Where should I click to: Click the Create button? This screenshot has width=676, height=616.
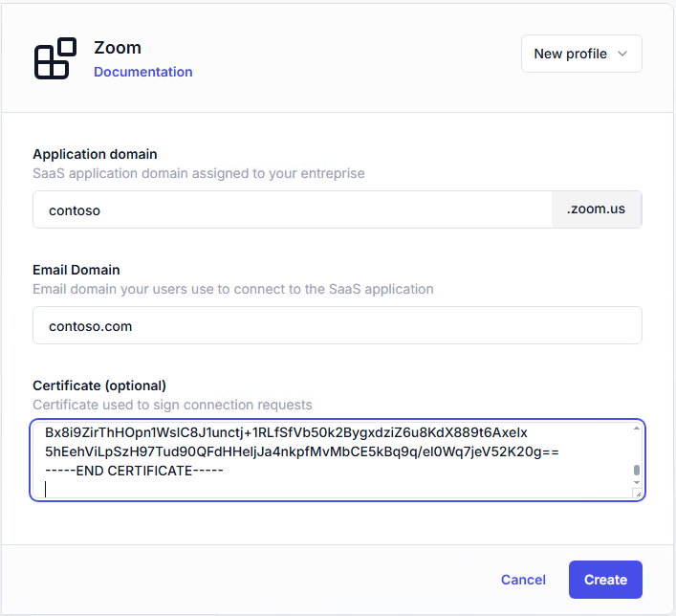[x=605, y=580]
